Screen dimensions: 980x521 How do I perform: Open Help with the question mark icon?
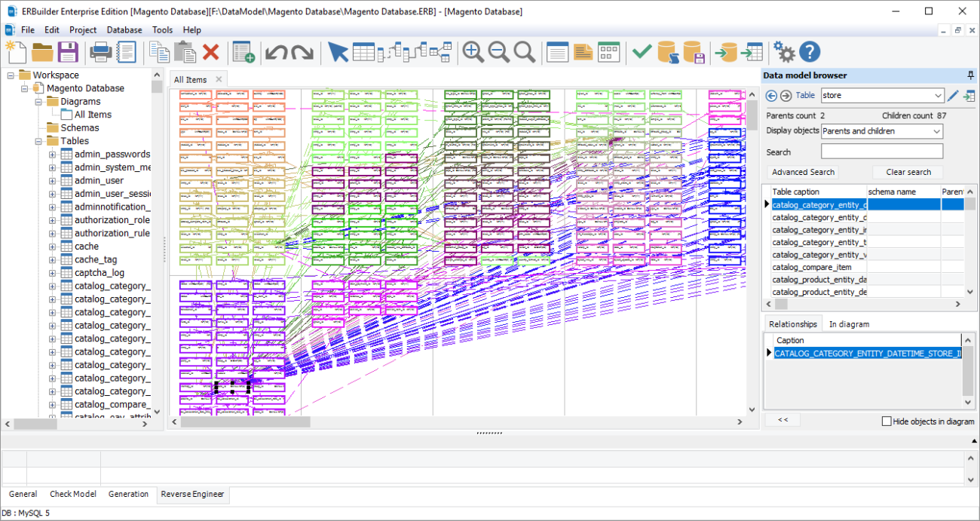click(809, 52)
